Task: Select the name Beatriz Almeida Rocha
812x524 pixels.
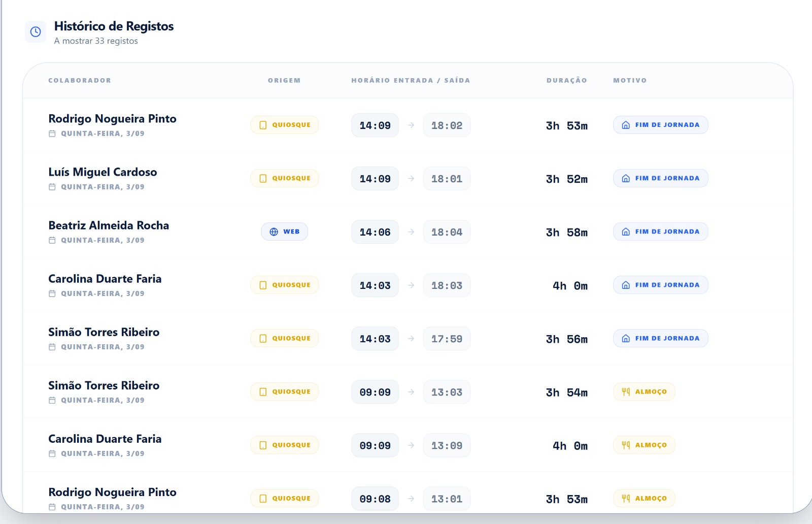Action: [109, 225]
